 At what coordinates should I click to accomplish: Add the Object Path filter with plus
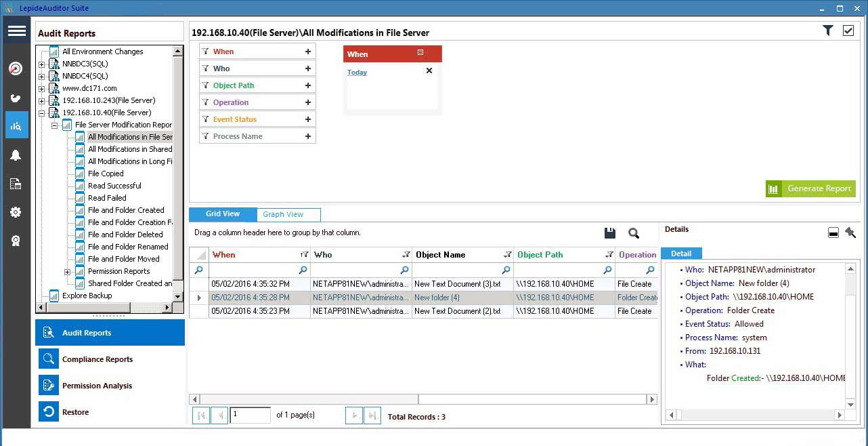pos(308,85)
